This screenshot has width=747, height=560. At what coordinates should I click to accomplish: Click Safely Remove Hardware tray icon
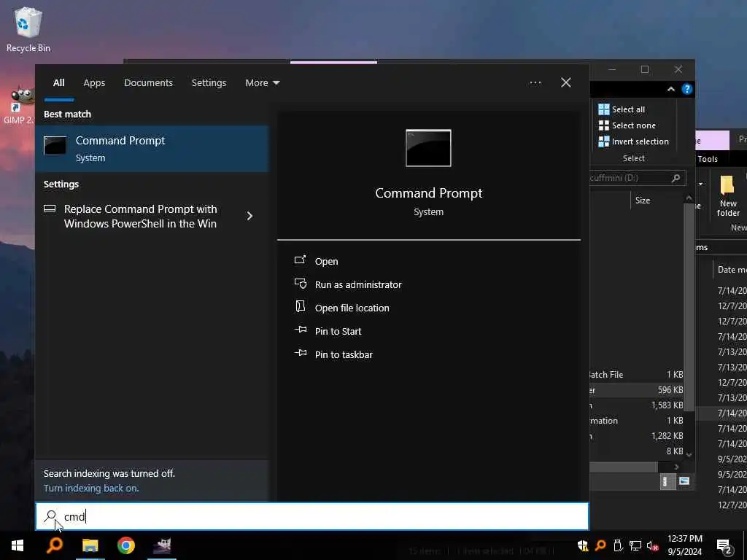point(617,545)
